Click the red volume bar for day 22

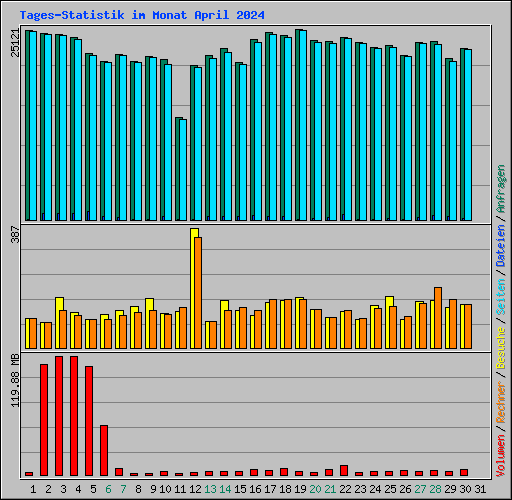pos(344,470)
